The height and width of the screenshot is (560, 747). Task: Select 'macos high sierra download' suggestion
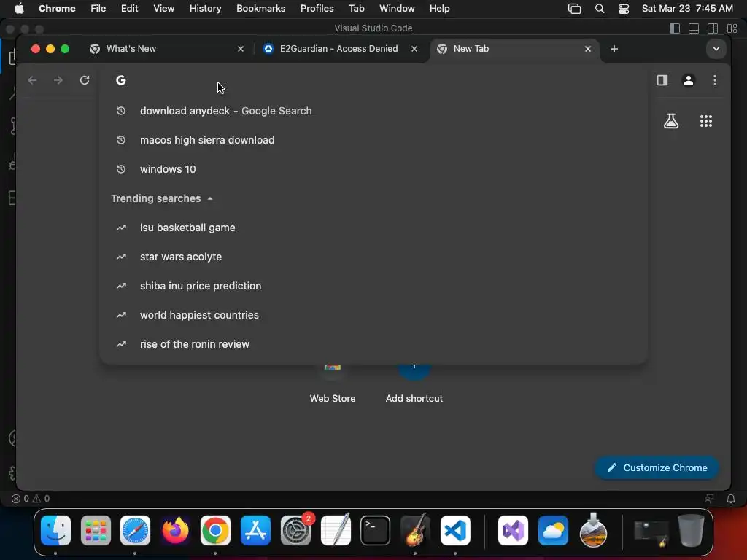pyautogui.click(x=374, y=140)
